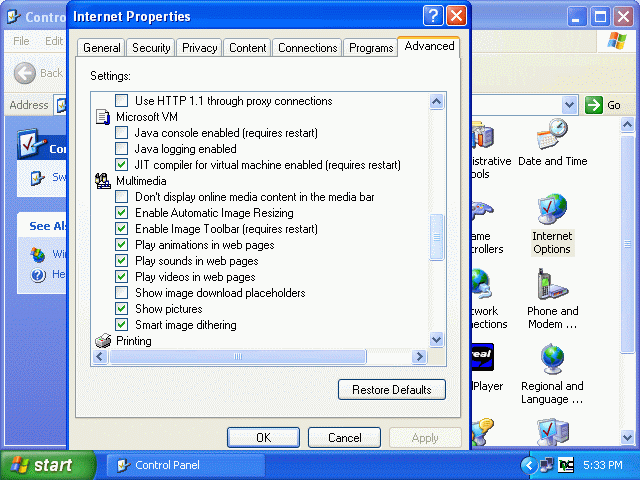Uncheck Play animations in web pages
This screenshot has height=480, width=640.
(x=121, y=244)
